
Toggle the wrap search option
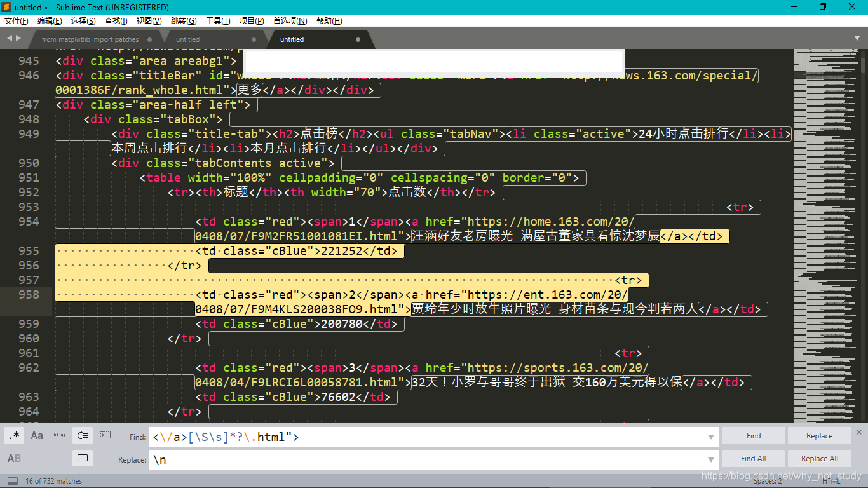click(x=83, y=435)
